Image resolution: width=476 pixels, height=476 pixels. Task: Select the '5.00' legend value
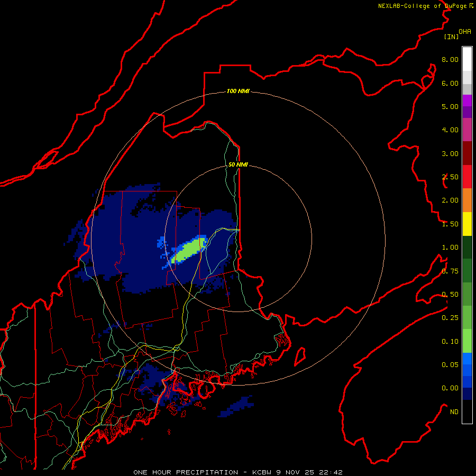click(x=450, y=106)
